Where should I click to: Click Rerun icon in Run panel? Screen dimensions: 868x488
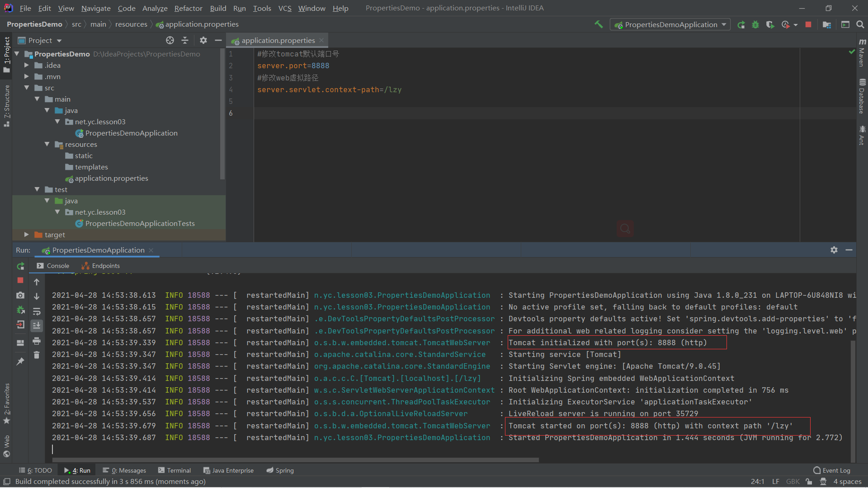(20, 266)
